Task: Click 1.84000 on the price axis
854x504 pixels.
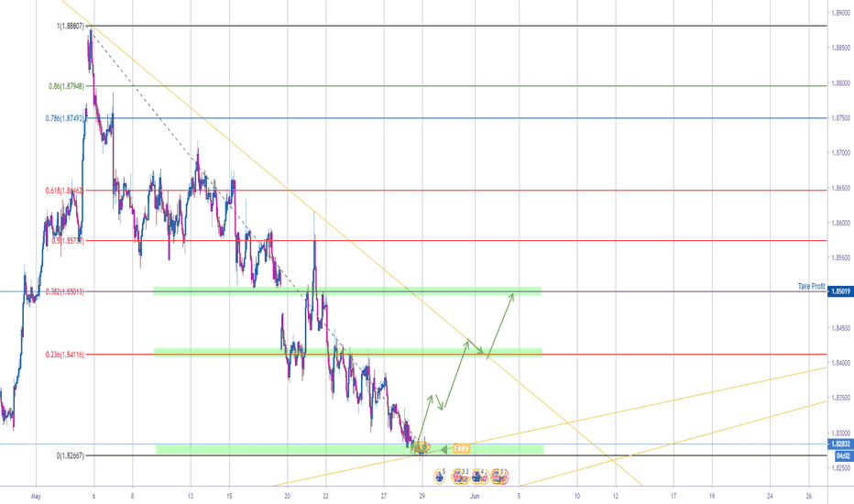Action: (x=840, y=363)
